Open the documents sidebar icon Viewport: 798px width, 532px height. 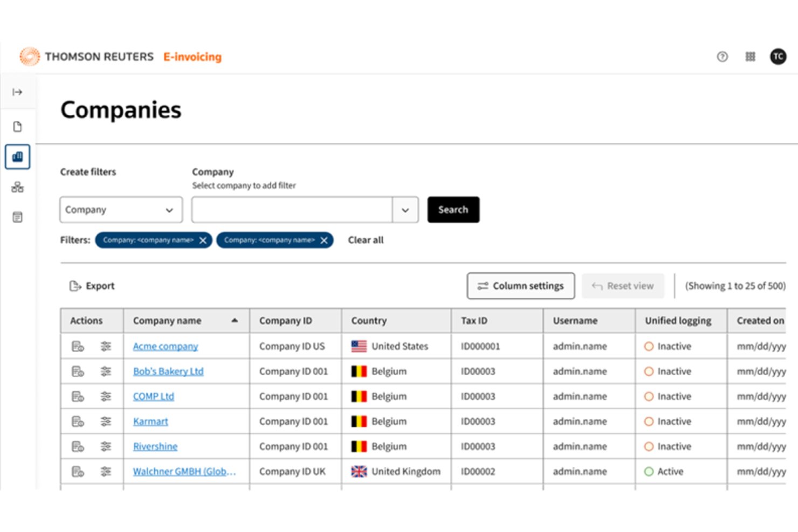(x=17, y=127)
